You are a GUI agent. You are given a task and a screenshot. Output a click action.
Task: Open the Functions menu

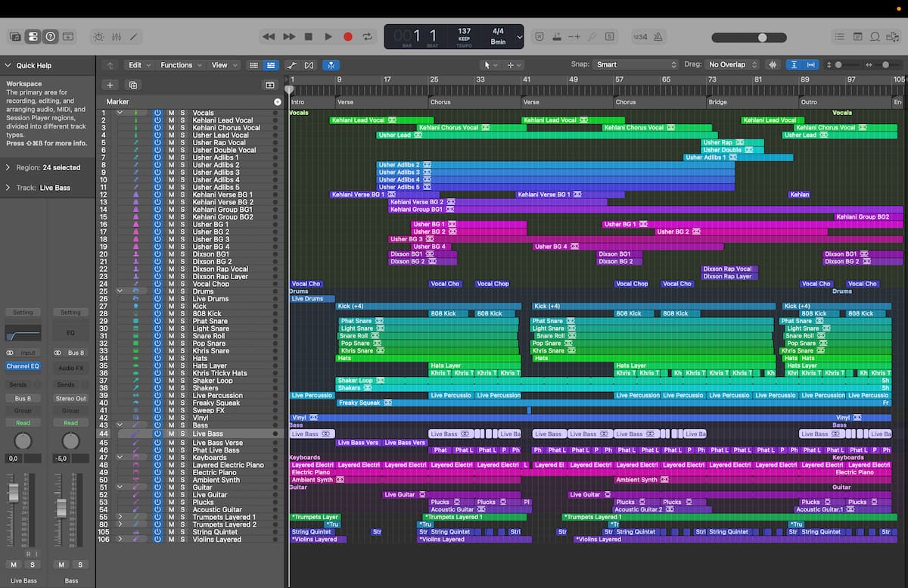181,65
